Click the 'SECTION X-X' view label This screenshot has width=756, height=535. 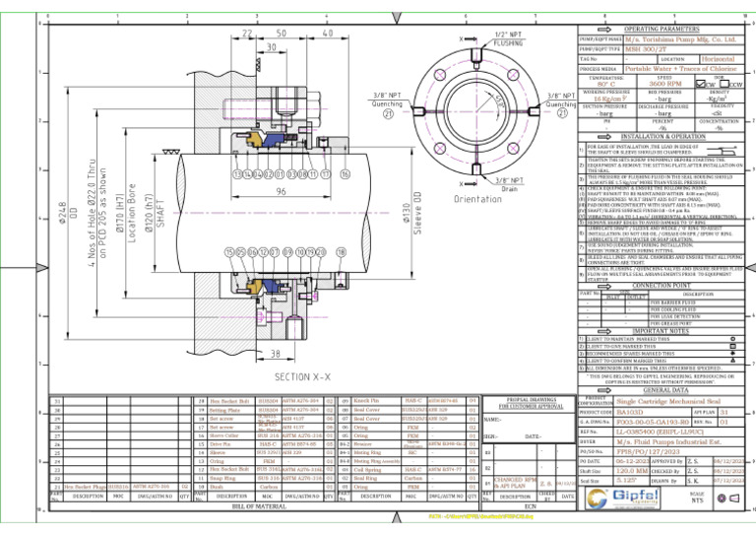pyautogui.click(x=303, y=376)
